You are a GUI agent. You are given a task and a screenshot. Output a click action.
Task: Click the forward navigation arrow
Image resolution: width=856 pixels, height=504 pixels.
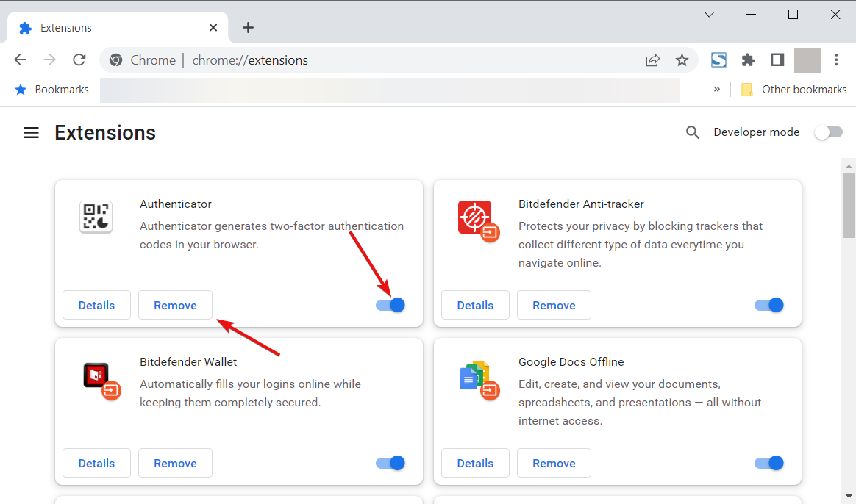[x=50, y=60]
